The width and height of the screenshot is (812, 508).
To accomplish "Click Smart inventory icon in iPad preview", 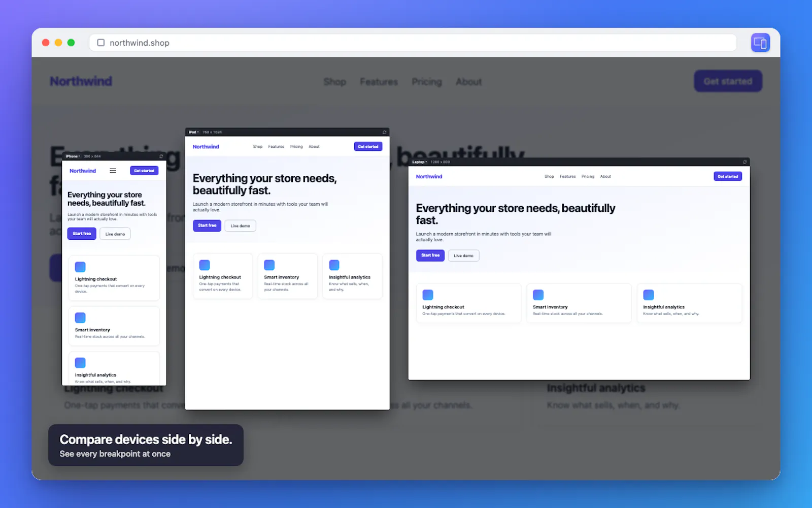I will tap(269, 265).
